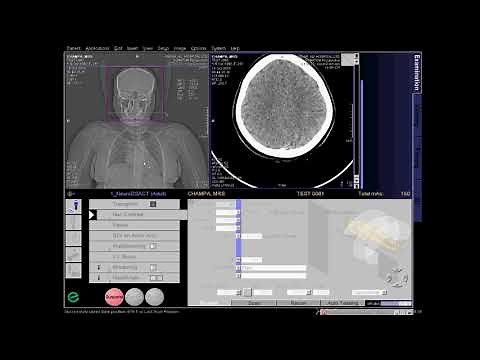
Task: Click the small thumbnail atop CT image corner
Action: [x=347, y=60]
